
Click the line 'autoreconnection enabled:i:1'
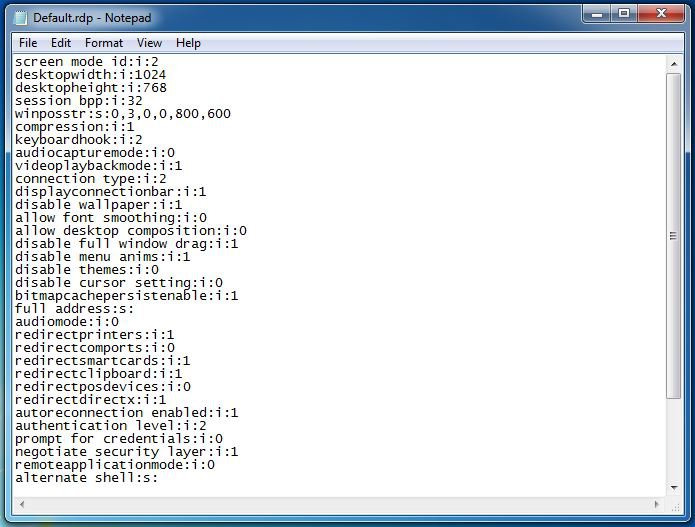126,413
